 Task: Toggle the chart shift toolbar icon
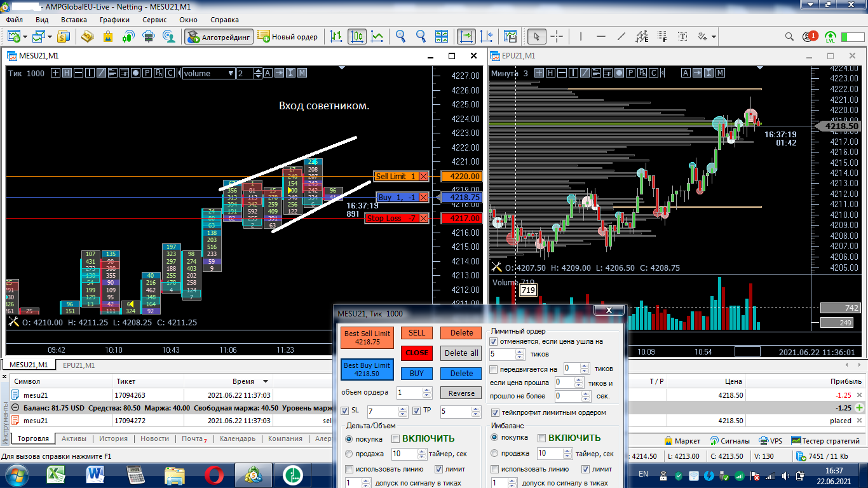point(487,36)
